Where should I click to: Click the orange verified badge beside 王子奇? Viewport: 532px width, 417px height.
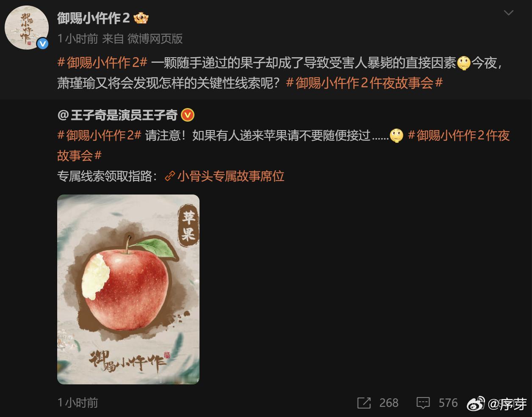[188, 115]
